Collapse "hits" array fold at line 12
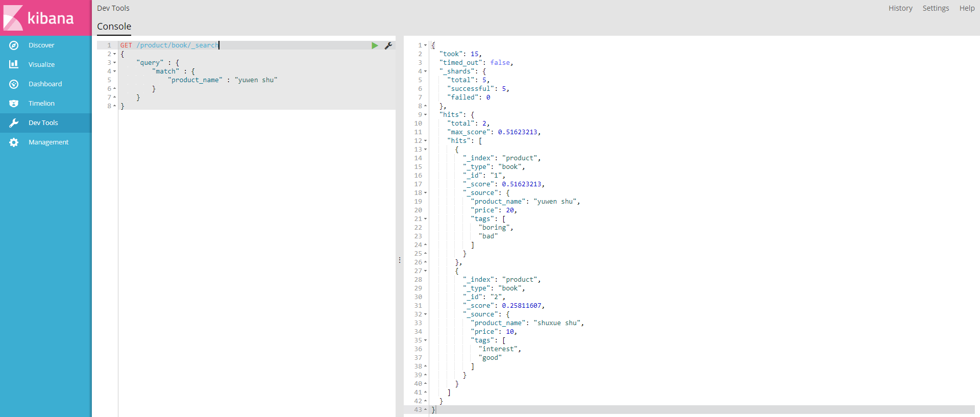The width and height of the screenshot is (980, 417). (426, 141)
